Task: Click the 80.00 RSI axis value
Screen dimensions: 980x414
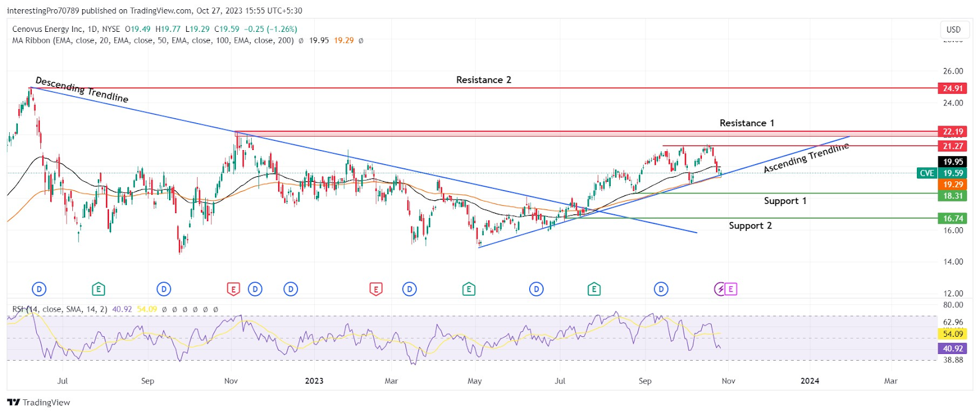Action: (953, 305)
